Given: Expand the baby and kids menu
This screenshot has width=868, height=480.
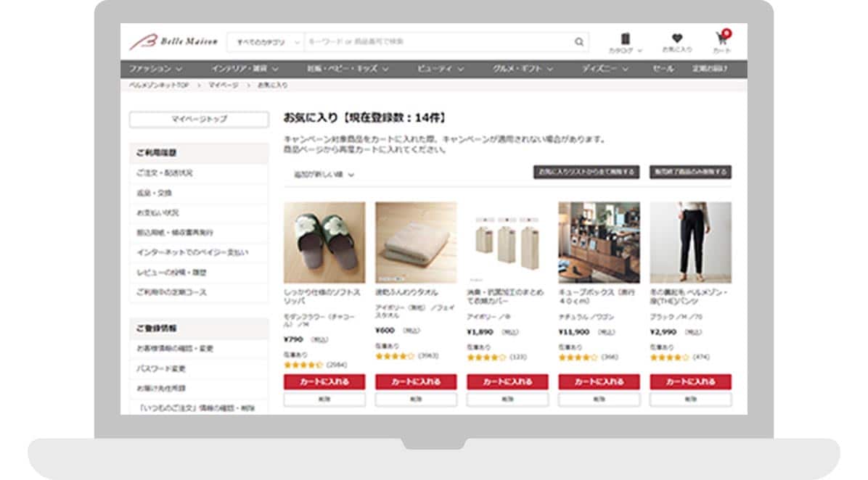Looking at the screenshot, I should coord(348,69).
